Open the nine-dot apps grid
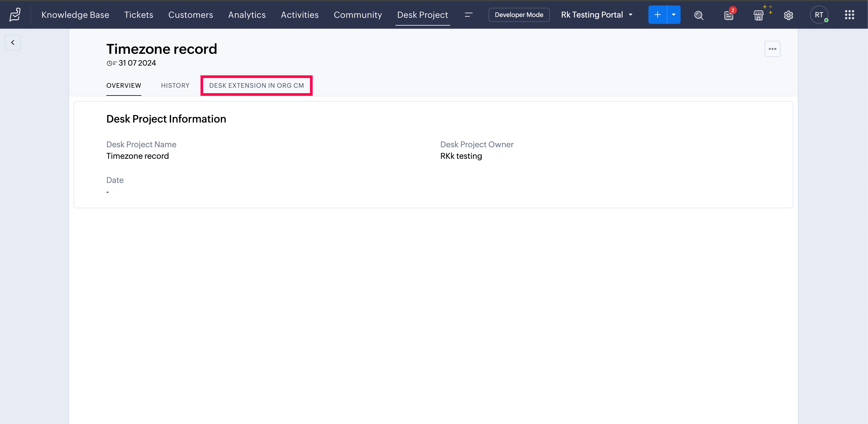 click(849, 15)
